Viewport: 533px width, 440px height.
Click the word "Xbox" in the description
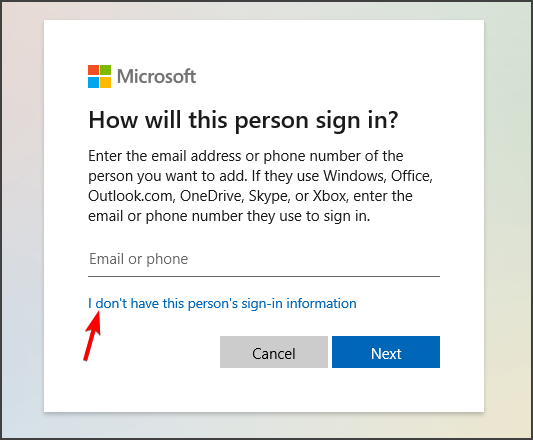tap(330, 196)
